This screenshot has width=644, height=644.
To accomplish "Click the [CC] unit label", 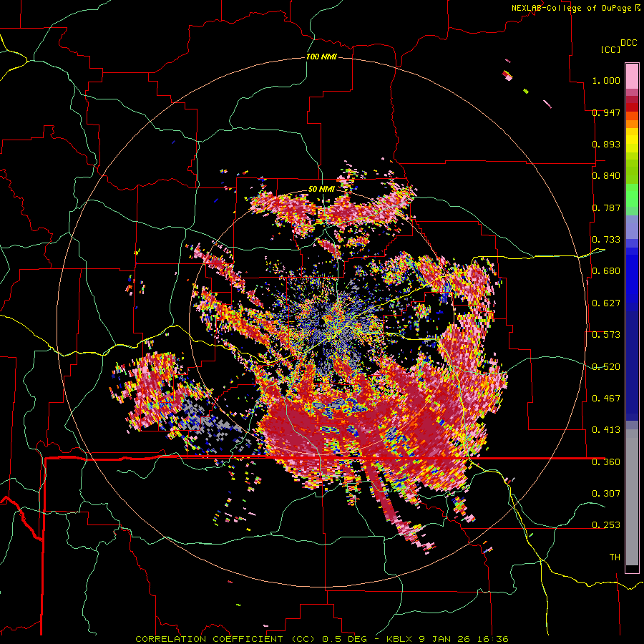I will (610, 49).
